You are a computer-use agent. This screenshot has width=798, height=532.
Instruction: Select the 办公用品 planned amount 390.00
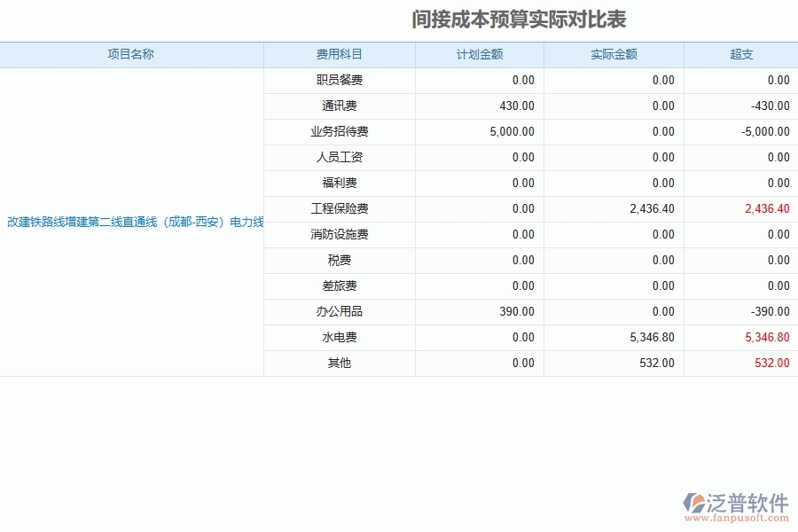click(518, 311)
